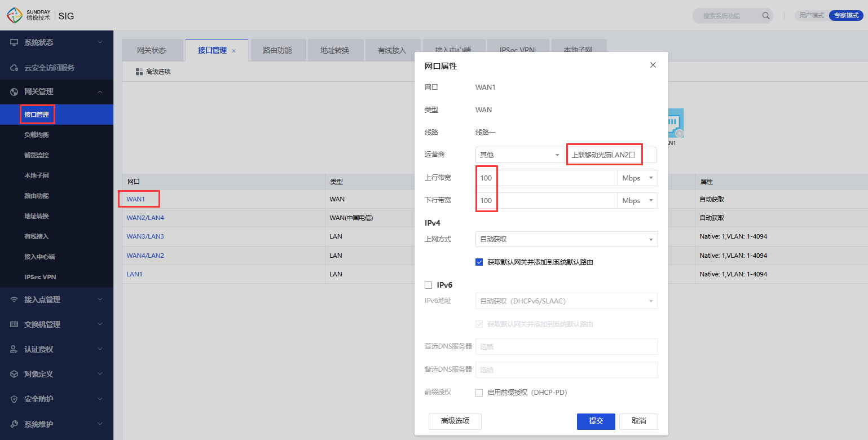Click the 交换机管理 switch icon
Screen dimensions: 868x440
pyautogui.click(x=14, y=325)
